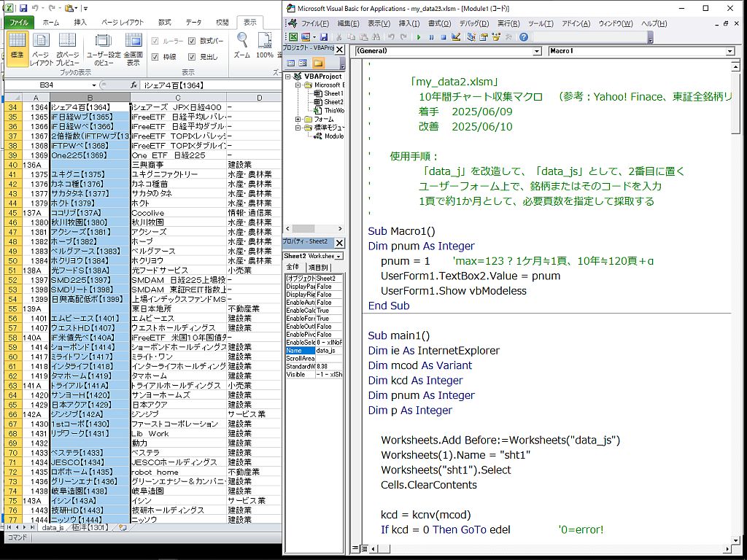The height and width of the screenshot is (560, 747).
Task: Collapse the VBAProject tree node
Action: (287, 76)
